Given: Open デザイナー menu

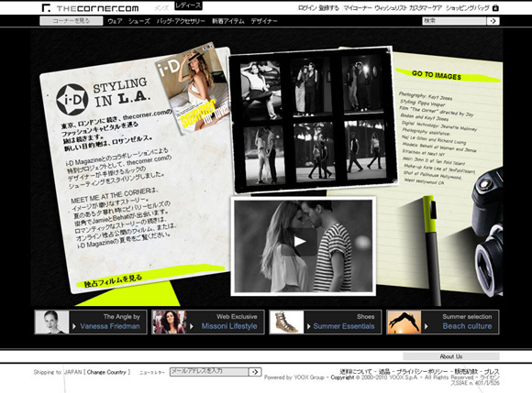Looking at the screenshot, I should pyautogui.click(x=264, y=21).
